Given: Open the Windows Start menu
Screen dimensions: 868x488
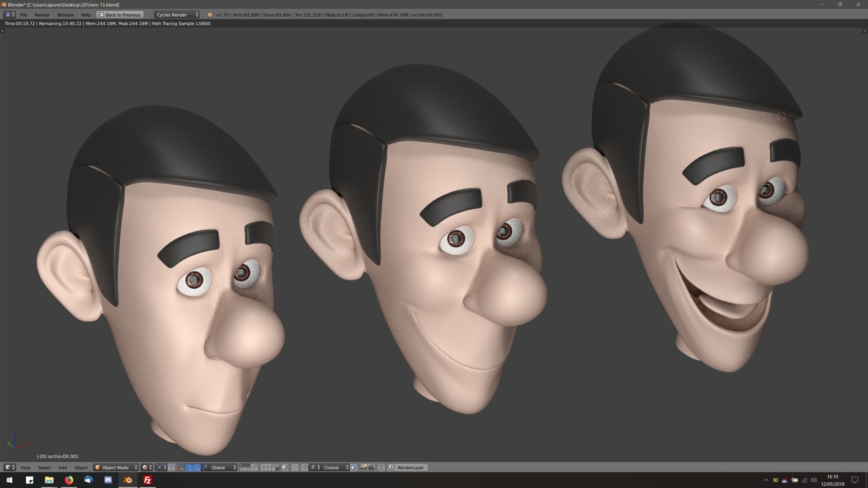Looking at the screenshot, I should [x=9, y=480].
